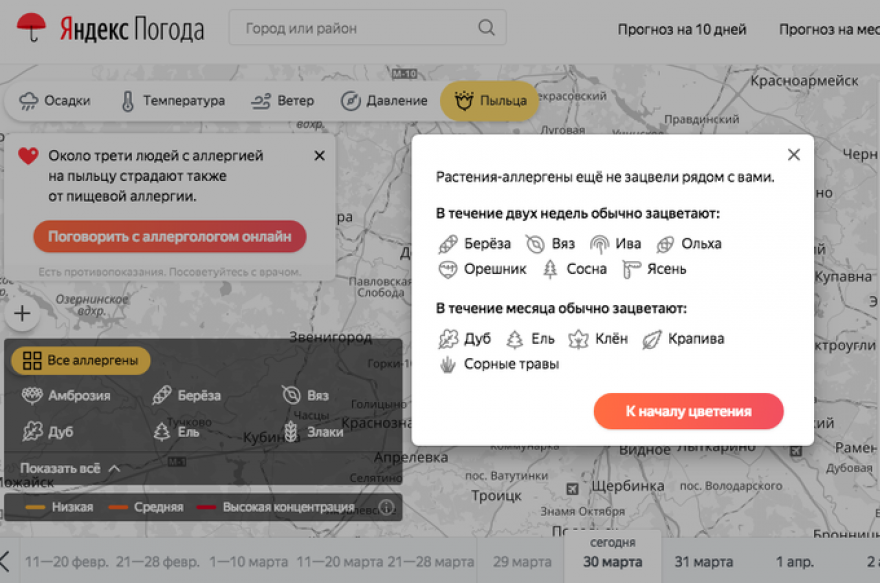Select 31 марта in the timeline
Screen dimensions: 880x583
(703, 561)
